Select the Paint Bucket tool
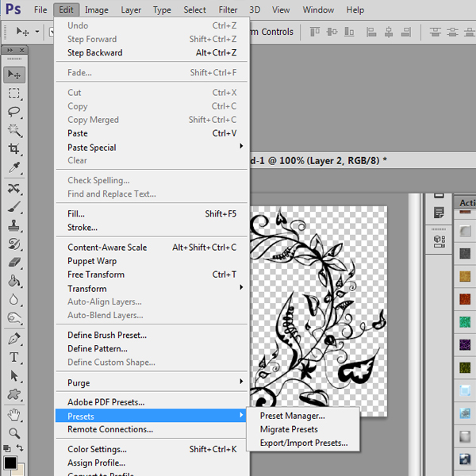 [x=14, y=281]
